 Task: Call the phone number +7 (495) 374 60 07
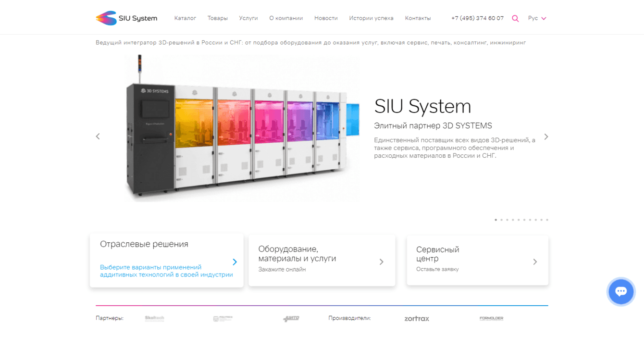[478, 17]
